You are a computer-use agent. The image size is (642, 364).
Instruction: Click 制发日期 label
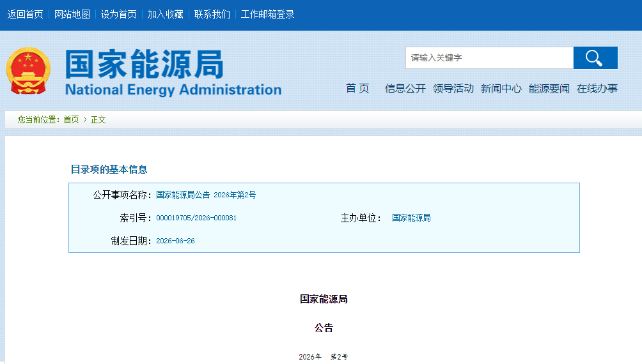131,241
